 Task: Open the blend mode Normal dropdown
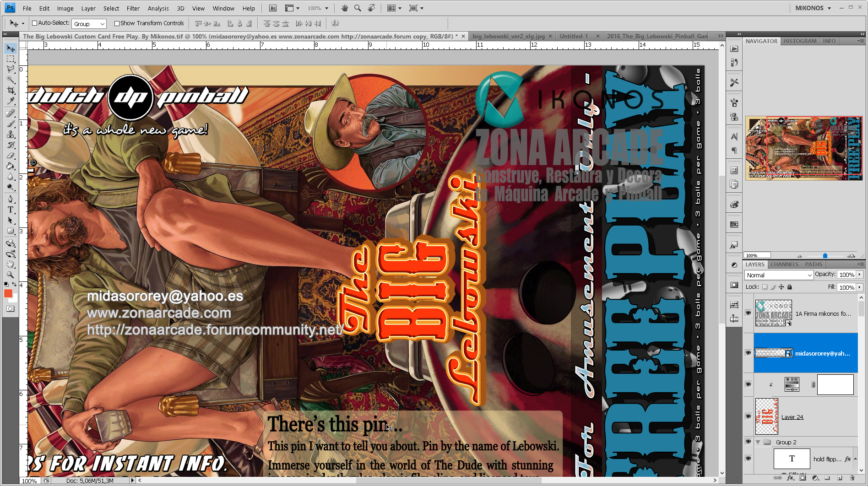pos(779,275)
